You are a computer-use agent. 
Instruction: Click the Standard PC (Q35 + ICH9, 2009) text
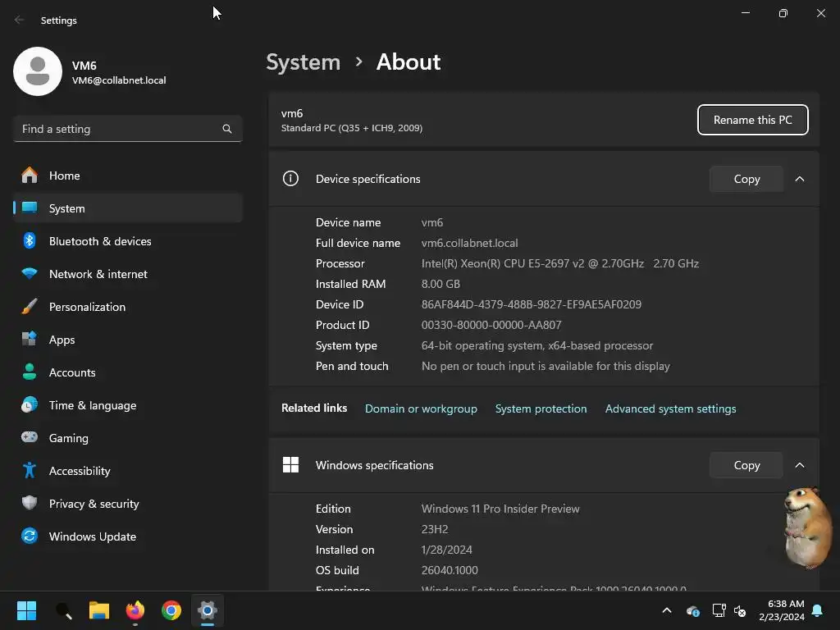(x=351, y=128)
